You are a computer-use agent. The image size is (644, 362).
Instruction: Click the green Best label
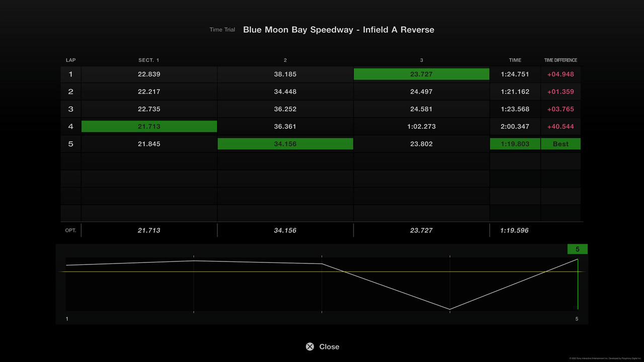click(560, 144)
